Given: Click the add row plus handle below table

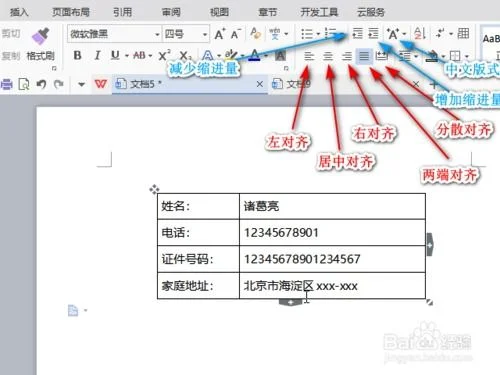Looking at the screenshot, I should (291, 302).
